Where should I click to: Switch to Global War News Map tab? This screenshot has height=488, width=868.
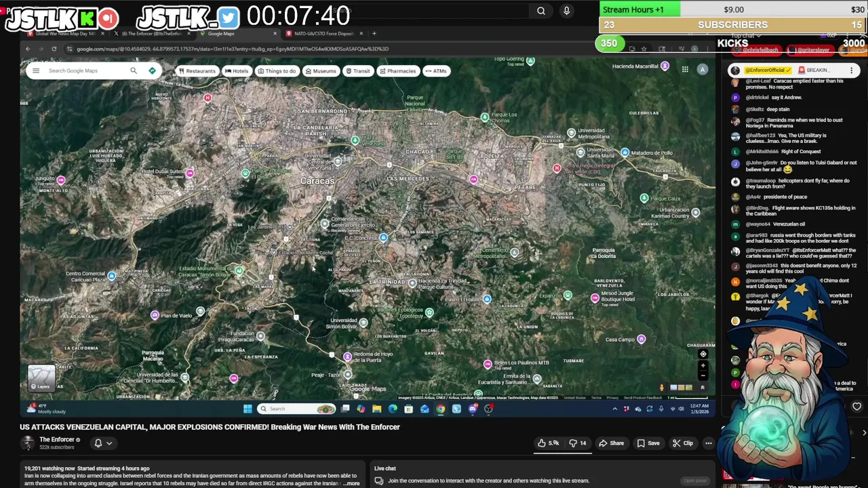[x=64, y=33]
